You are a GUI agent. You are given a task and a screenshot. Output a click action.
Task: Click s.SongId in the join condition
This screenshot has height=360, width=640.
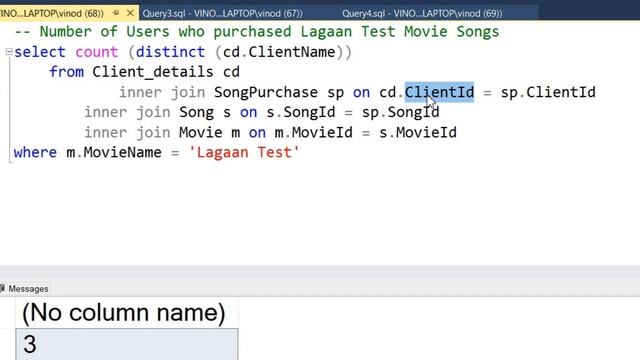pyautogui.click(x=301, y=112)
